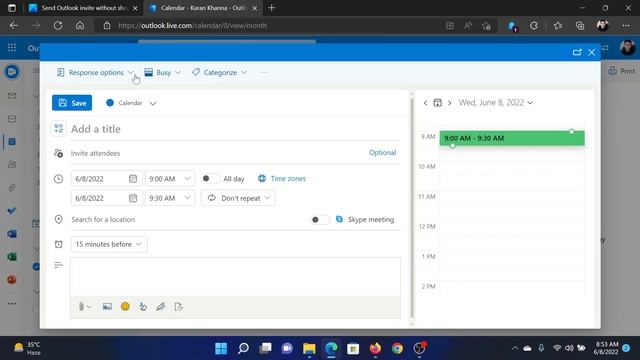Open the Time zones link
The height and width of the screenshot is (360, 640).
282,178
